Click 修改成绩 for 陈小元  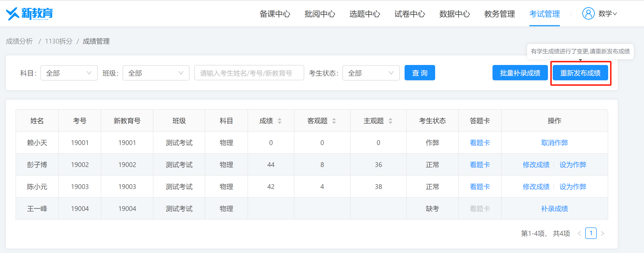(536, 187)
